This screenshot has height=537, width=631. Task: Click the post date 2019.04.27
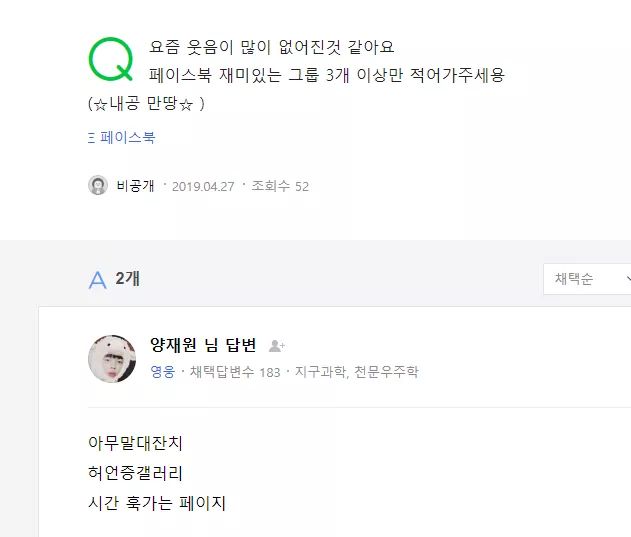[202, 186]
